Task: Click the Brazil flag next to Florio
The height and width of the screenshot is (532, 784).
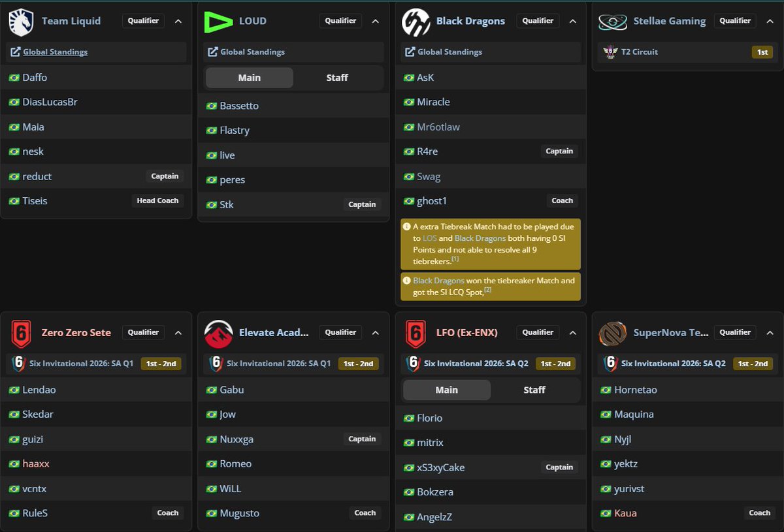Action: [409, 418]
